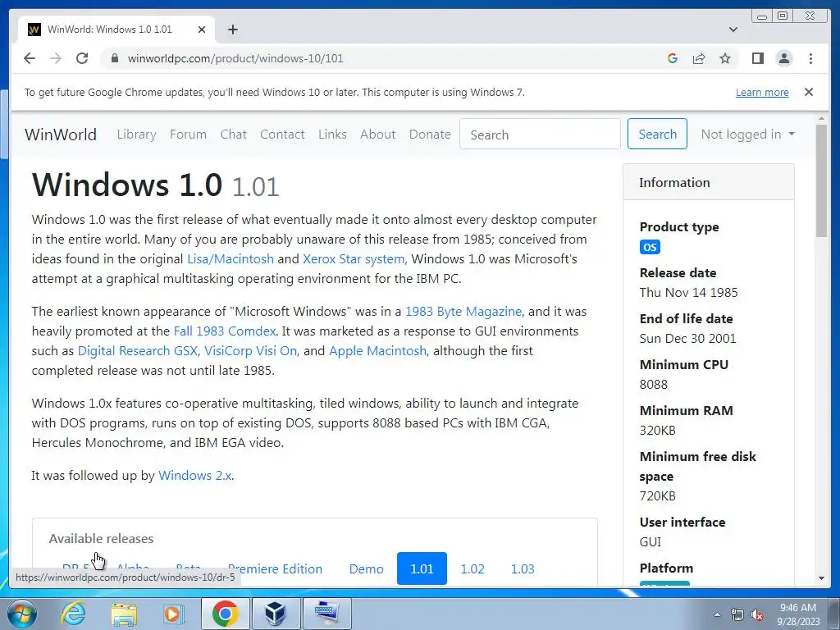The height and width of the screenshot is (630, 840).
Task: Click the muted volume tray icon
Action: (x=757, y=614)
